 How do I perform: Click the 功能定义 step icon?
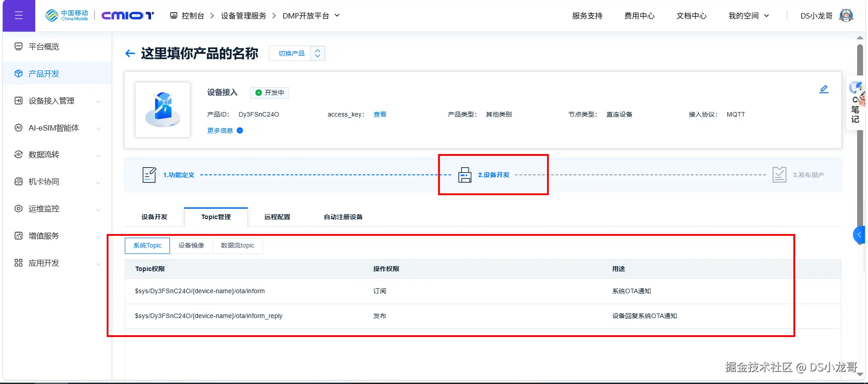click(x=149, y=175)
